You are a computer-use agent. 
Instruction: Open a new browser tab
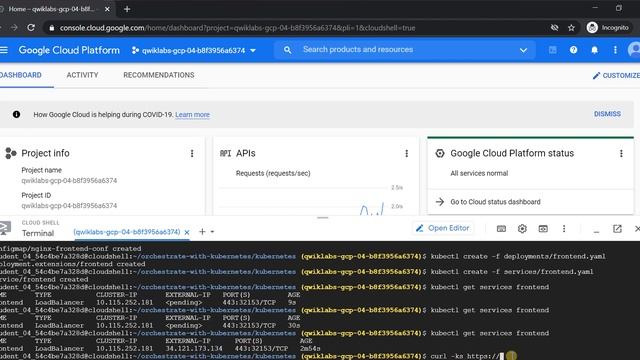127,9
